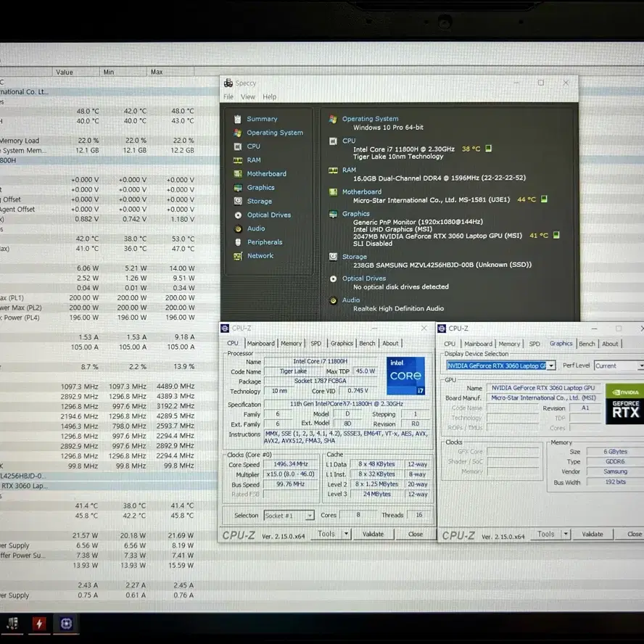Open the Help menu in Speccy
This screenshot has height=644, width=644.
270,97
